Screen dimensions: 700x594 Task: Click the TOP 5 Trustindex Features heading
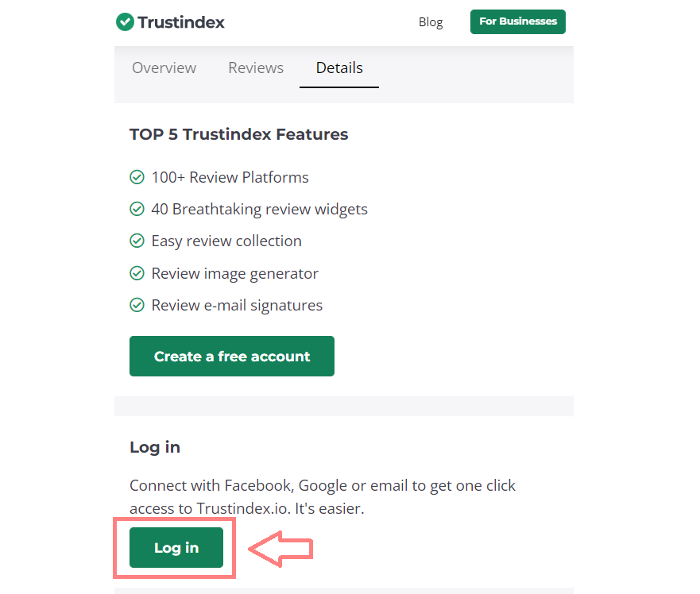point(238,134)
